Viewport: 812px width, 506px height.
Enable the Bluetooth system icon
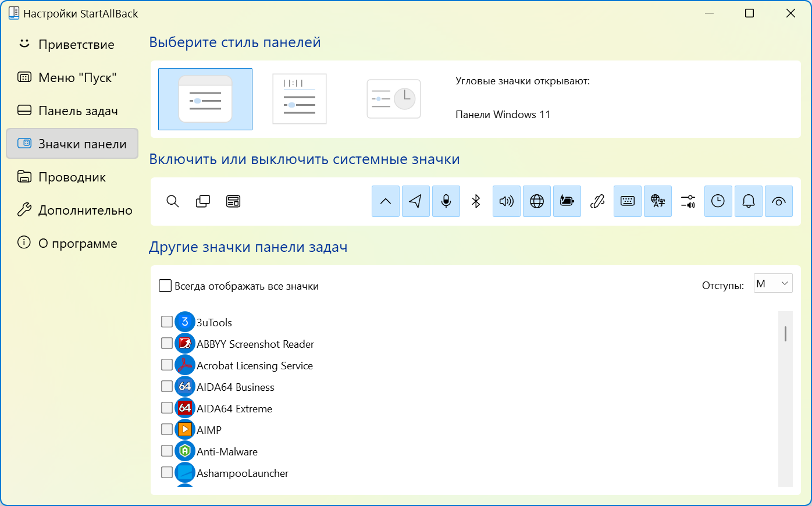click(476, 201)
